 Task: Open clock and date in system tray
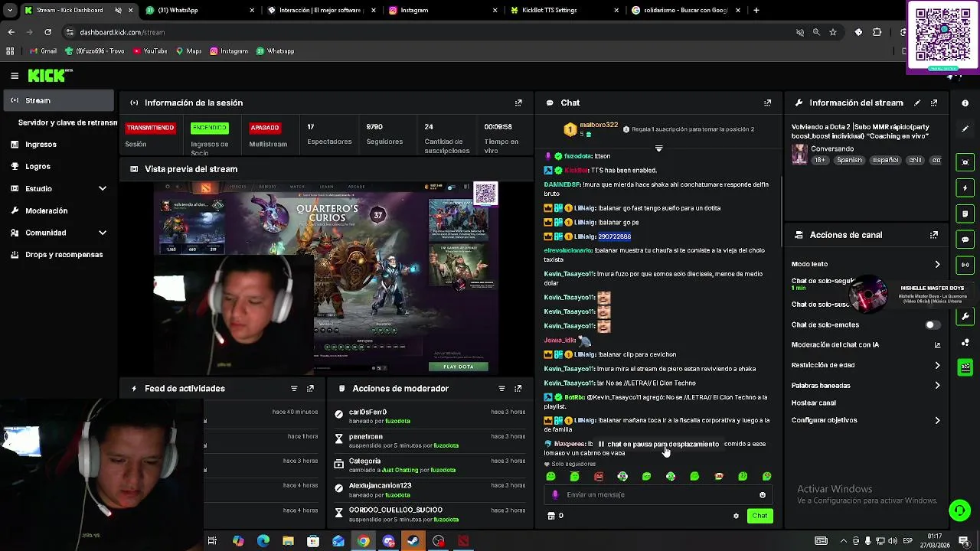tap(935, 540)
